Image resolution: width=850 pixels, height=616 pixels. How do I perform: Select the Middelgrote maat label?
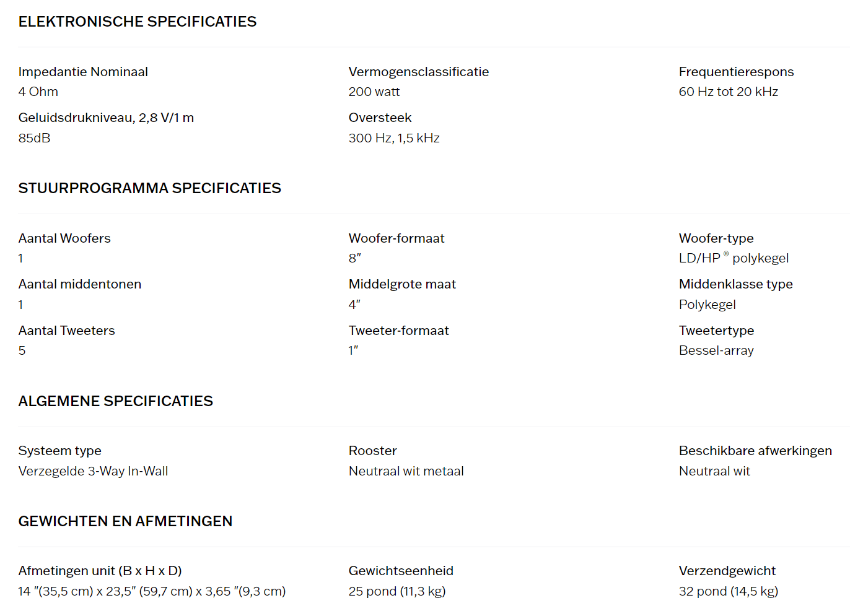coord(402,284)
